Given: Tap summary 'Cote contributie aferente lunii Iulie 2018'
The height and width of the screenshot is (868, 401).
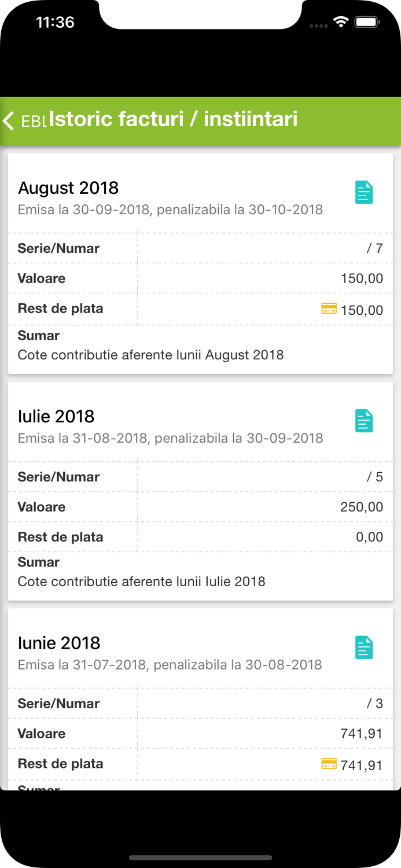Looking at the screenshot, I should point(141,582).
